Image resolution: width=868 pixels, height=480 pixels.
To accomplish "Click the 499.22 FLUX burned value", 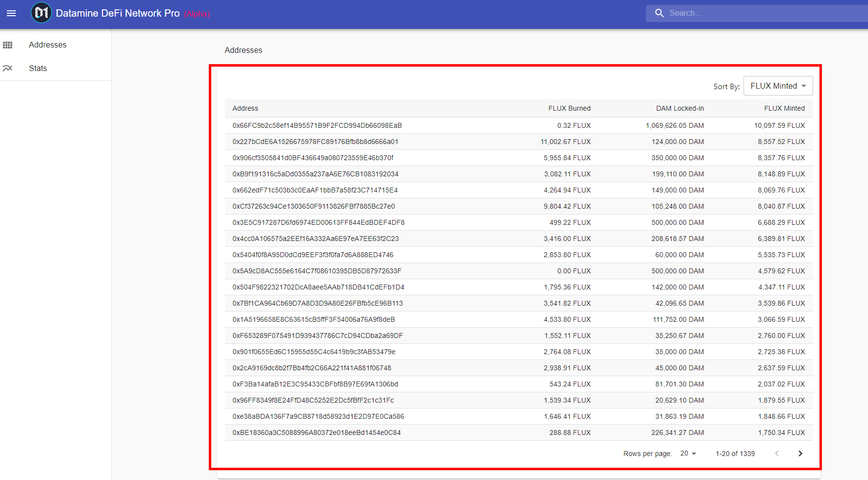I will (570, 222).
